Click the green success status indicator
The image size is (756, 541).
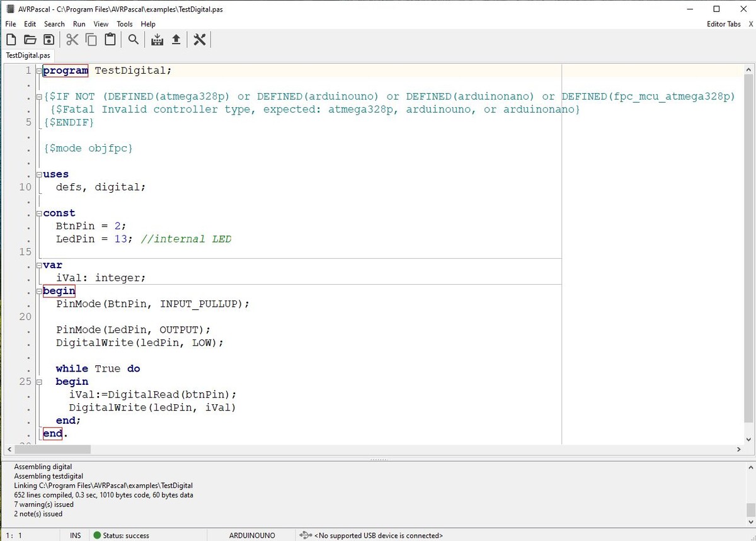97,535
